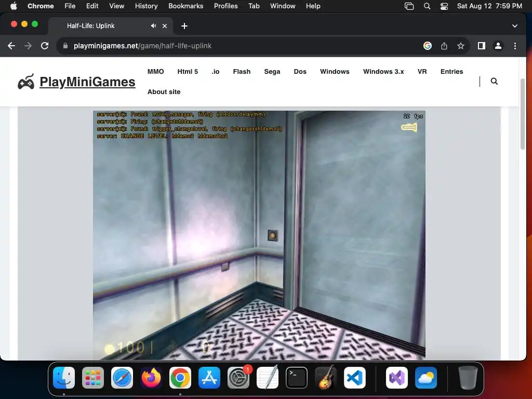Image resolution: width=532 pixels, height=399 pixels.
Task: Bookmark this page with star icon
Action: (460, 46)
